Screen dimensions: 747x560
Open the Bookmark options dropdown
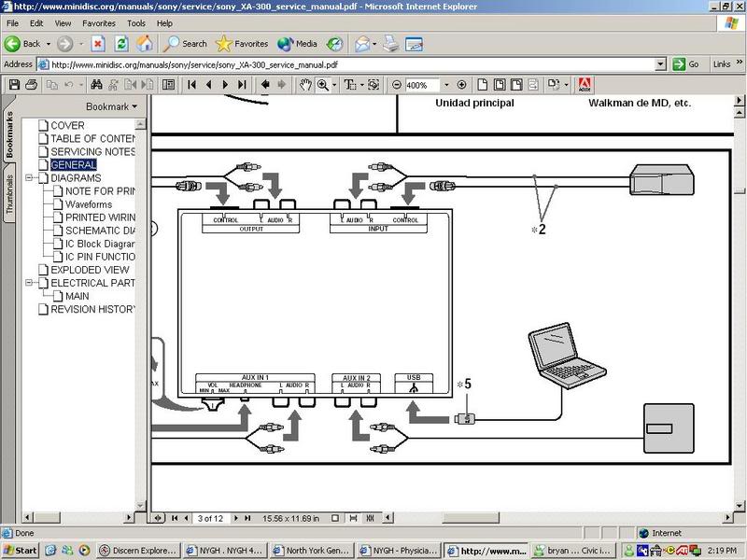(x=111, y=106)
